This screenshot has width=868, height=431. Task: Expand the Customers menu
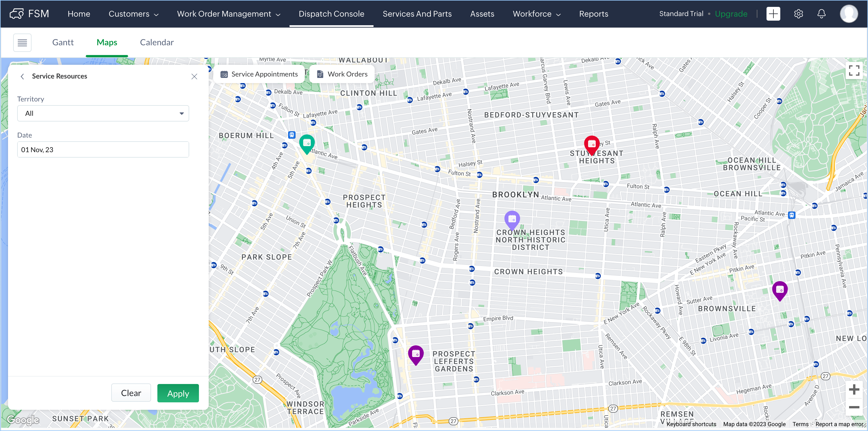(x=133, y=14)
